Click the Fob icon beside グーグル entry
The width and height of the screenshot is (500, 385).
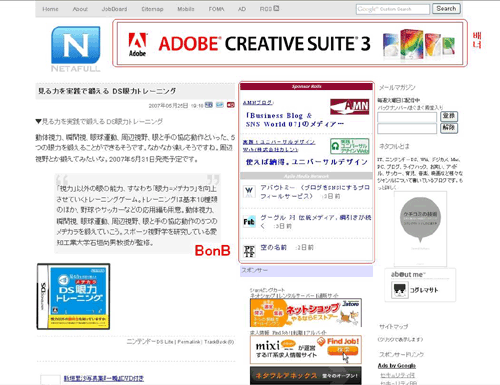point(249,222)
